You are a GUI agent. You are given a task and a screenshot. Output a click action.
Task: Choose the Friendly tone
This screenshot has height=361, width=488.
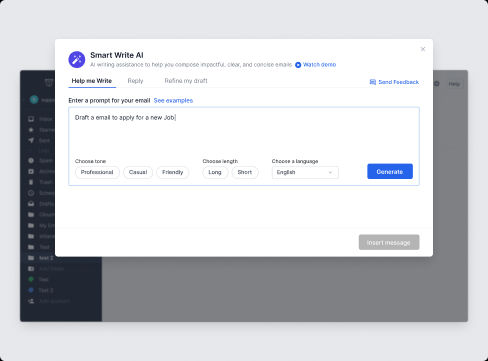coord(173,172)
